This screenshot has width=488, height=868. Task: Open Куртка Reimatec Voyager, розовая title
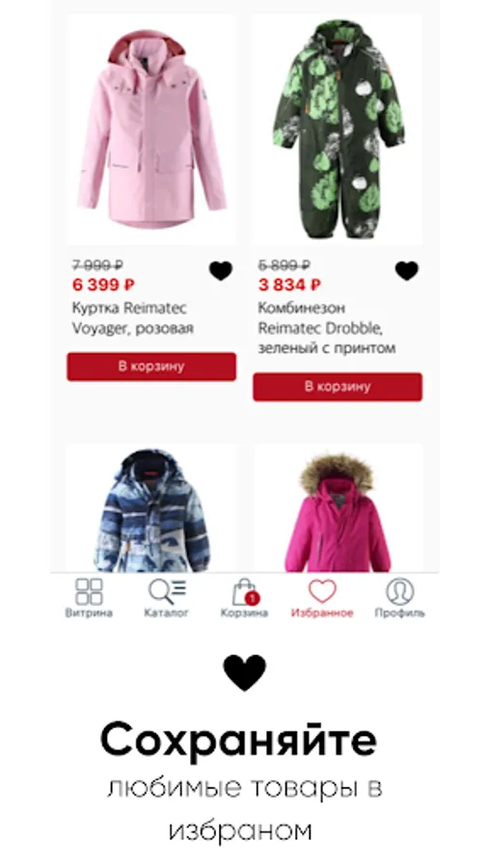click(133, 317)
